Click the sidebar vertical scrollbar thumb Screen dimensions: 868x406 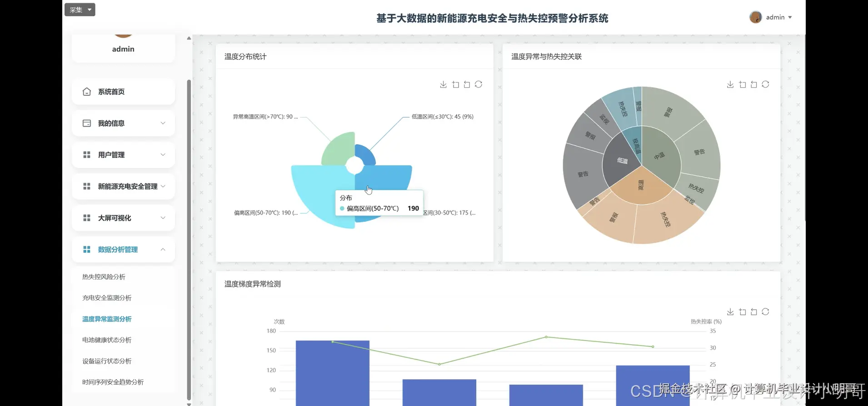(189, 240)
